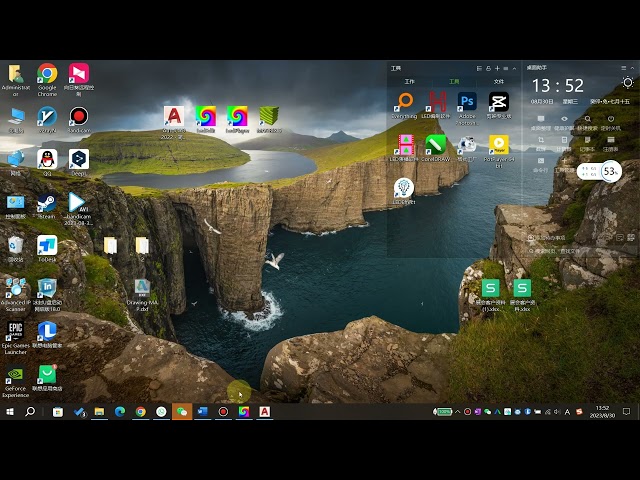Image resolution: width=640 pixels, height=480 pixels.
Task: Open the Network desktop icon
Action: (x=16, y=159)
